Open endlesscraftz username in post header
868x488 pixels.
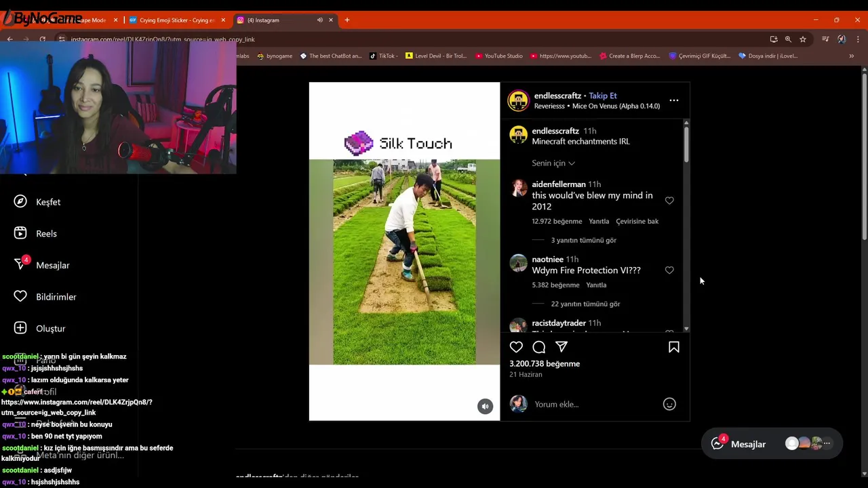point(557,96)
